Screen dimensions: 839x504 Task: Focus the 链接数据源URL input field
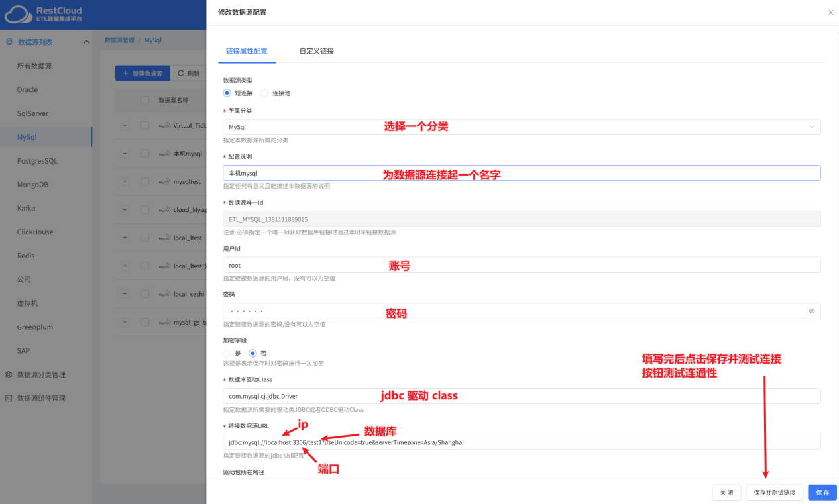coord(522,442)
